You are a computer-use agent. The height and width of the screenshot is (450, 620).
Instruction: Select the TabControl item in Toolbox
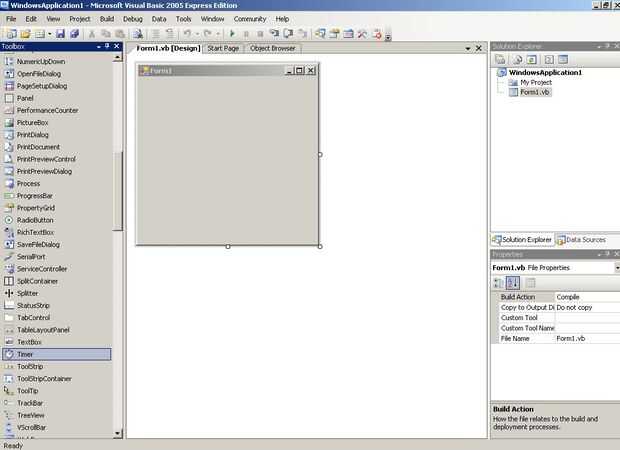33,318
